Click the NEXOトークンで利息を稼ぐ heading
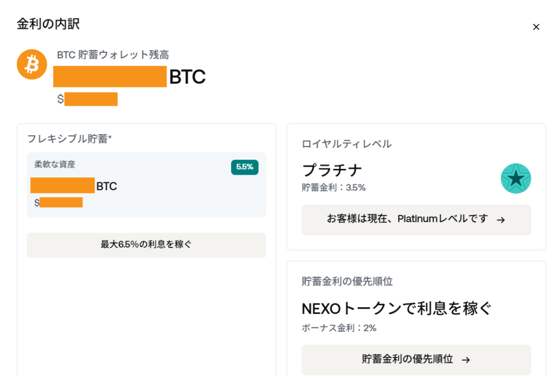552x392 pixels. pyautogui.click(x=396, y=308)
